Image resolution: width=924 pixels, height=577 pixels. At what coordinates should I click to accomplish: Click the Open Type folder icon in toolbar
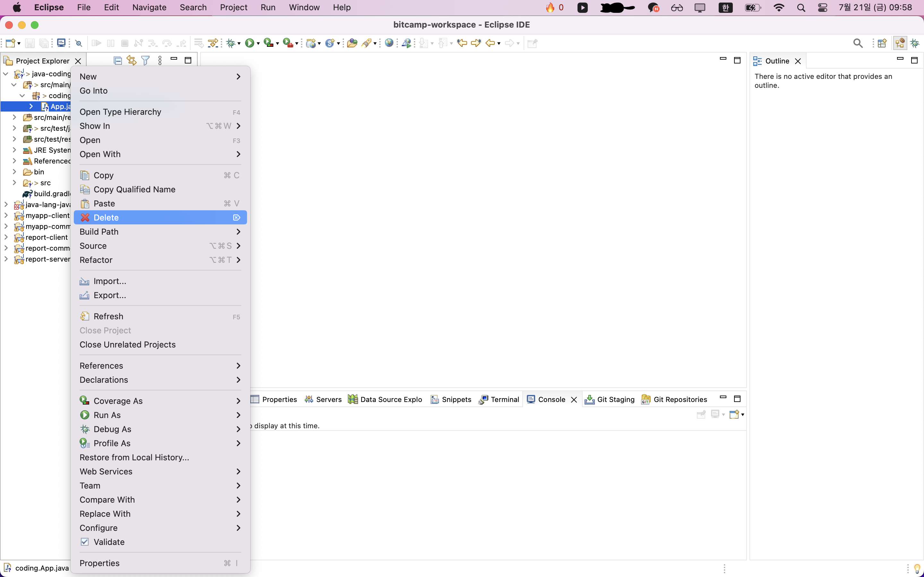tap(352, 43)
